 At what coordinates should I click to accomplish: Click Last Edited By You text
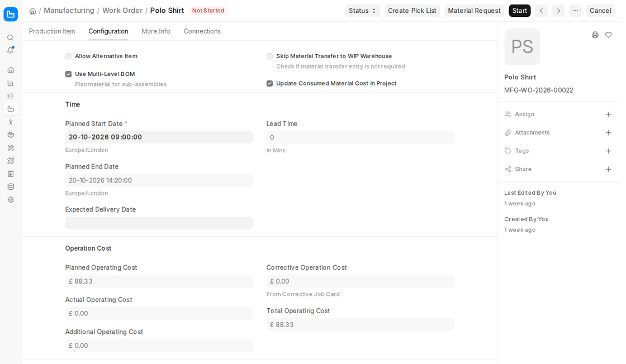[x=530, y=193]
